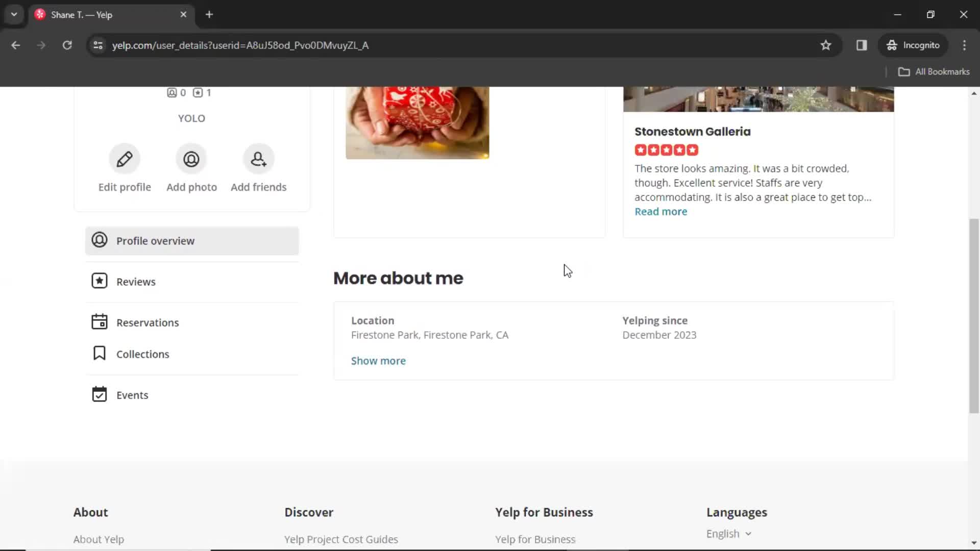Click Languages dropdown in footer

point(729,534)
